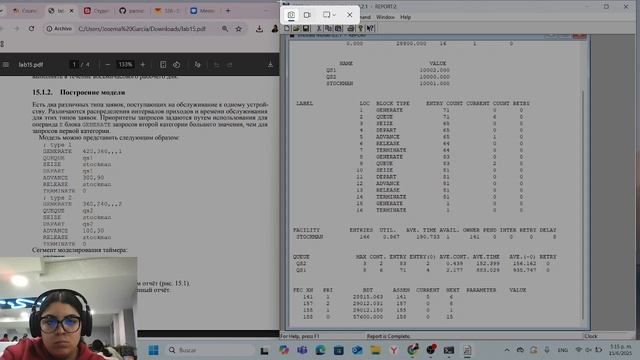Viewport: 640px width, 360px height.
Task: Switch to the red-icon browser tab next to lab15
Action: pos(96,11)
